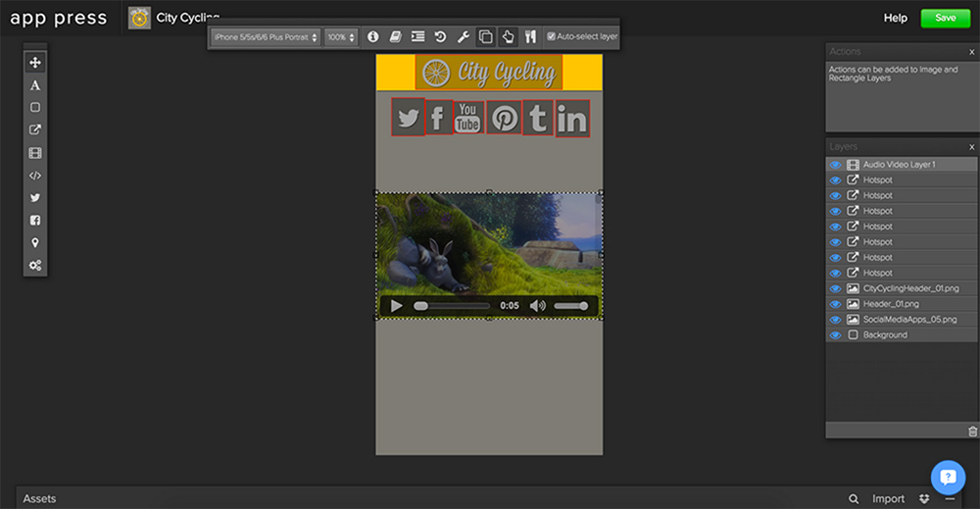The image size is (980, 509).
Task: Close the Actions panel
Action: pyautogui.click(x=972, y=52)
